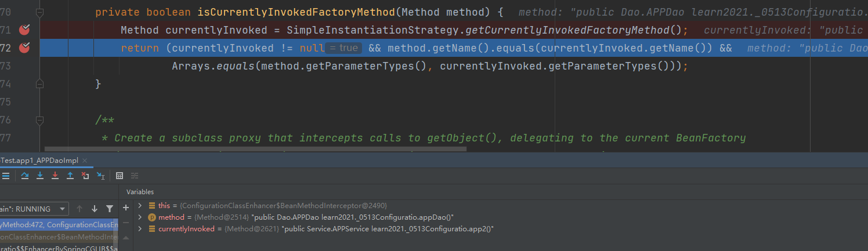Add a new watch with plus icon
This screenshot has height=251, width=868.
[126, 208]
